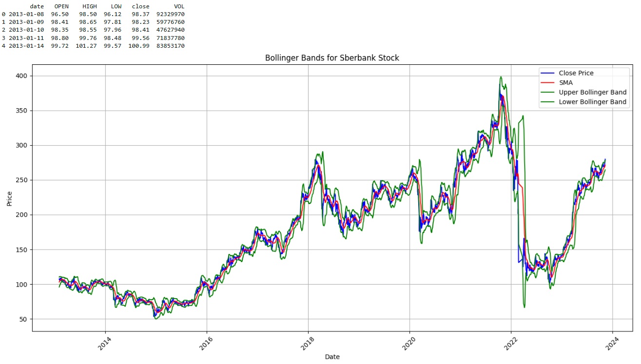Click the OPEN value 96.50
The height and width of the screenshot is (364, 641).
60,14
